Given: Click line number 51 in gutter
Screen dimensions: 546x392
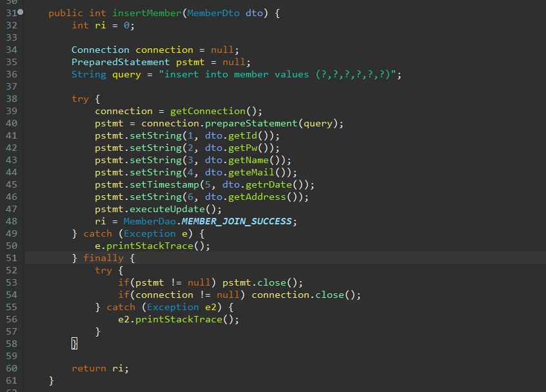Looking at the screenshot, I should [x=12, y=258].
